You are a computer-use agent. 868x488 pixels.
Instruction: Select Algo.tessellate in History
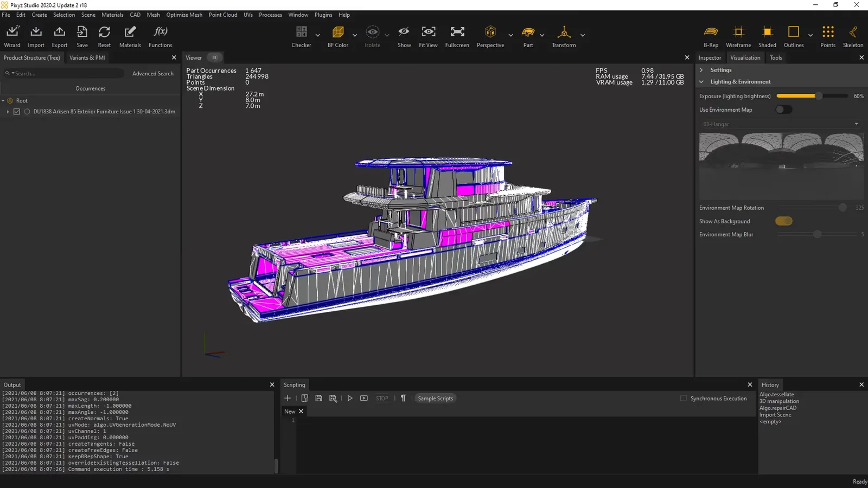point(776,395)
